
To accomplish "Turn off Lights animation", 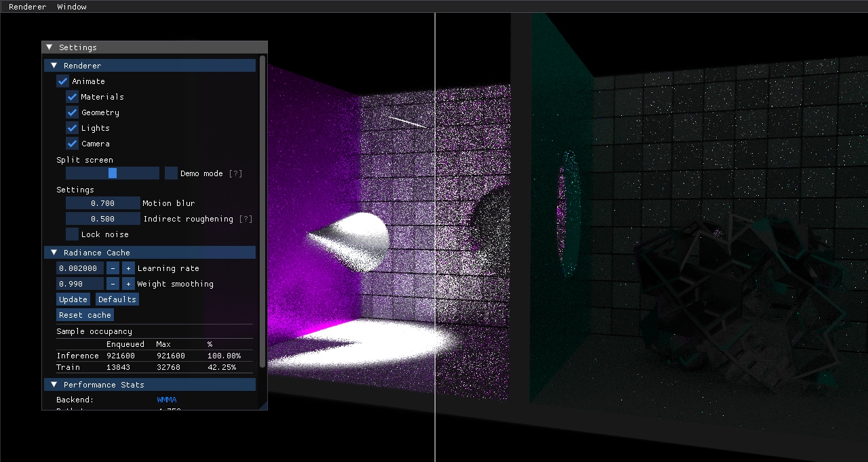I will pos(73,128).
